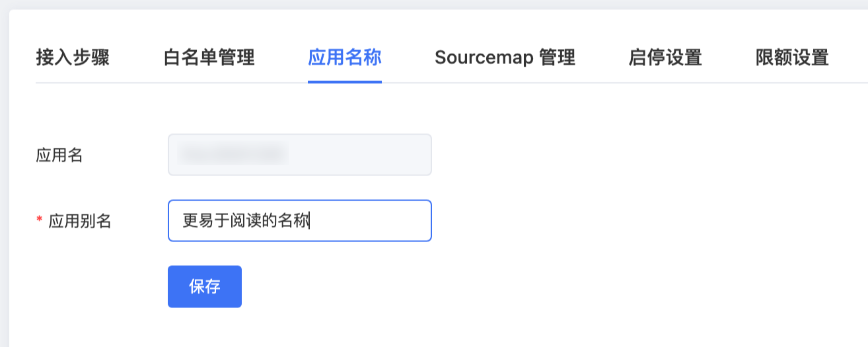Viewport: 868px width, 347px height.
Task: Switch to the 白名单管理 tab
Action: click(x=209, y=58)
